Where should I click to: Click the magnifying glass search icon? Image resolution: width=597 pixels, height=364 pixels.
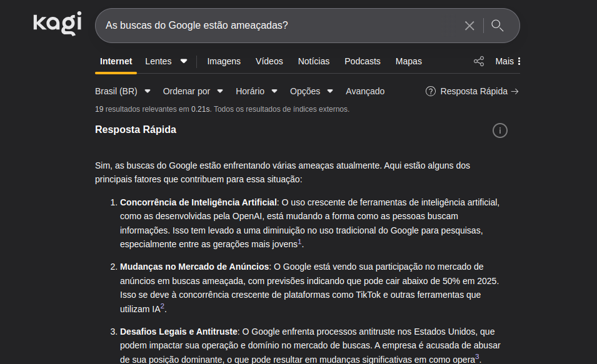click(497, 26)
